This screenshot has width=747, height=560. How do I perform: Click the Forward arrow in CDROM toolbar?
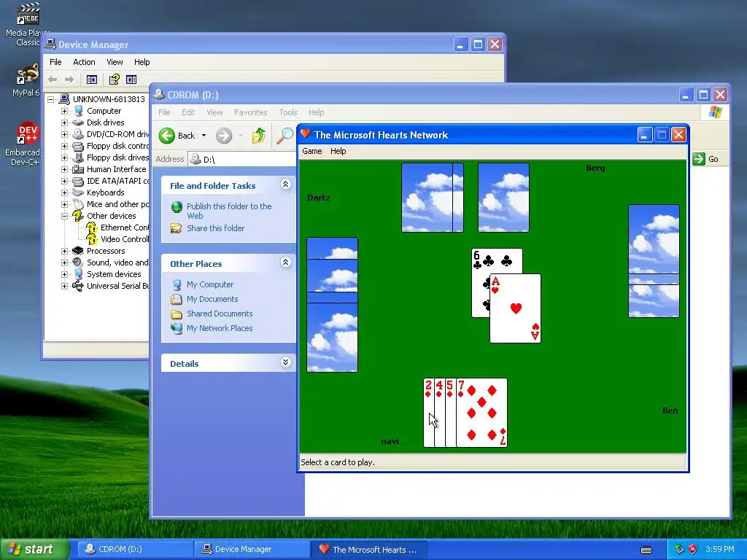coord(223,136)
